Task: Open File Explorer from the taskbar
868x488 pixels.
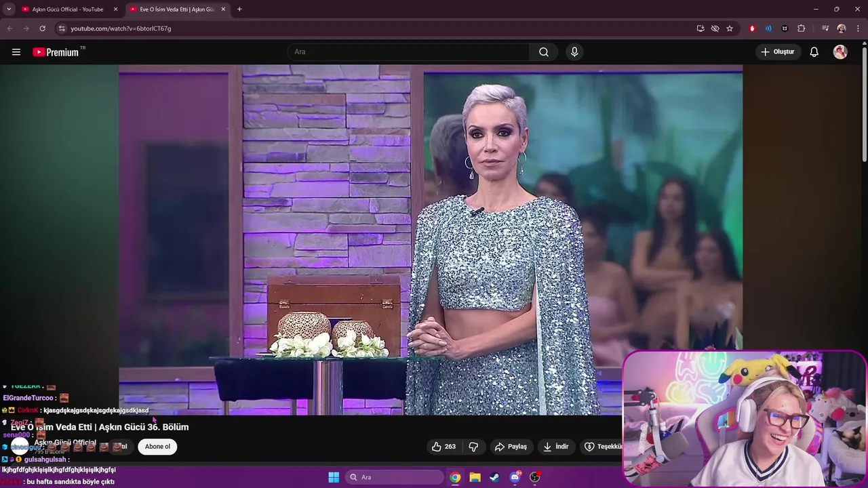Action: (x=475, y=477)
